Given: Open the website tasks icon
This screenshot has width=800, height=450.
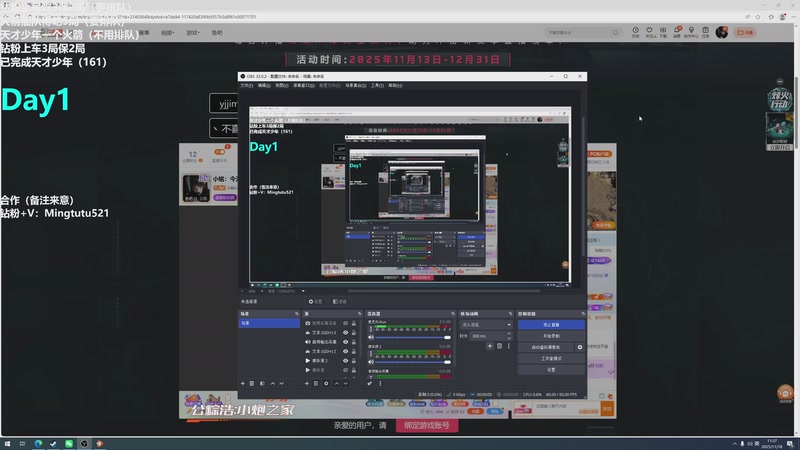Looking at the screenshot, I should click(x=706, y=32).
